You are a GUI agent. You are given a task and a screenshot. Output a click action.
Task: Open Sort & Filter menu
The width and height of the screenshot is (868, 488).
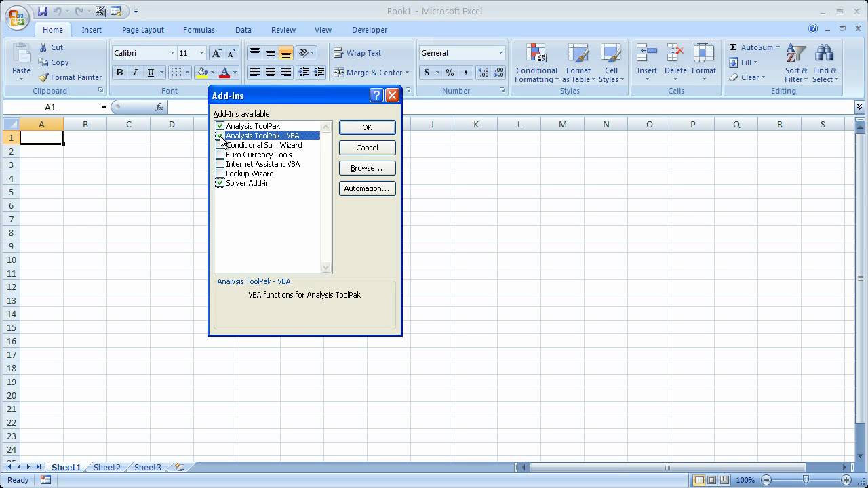coord(796,64)
